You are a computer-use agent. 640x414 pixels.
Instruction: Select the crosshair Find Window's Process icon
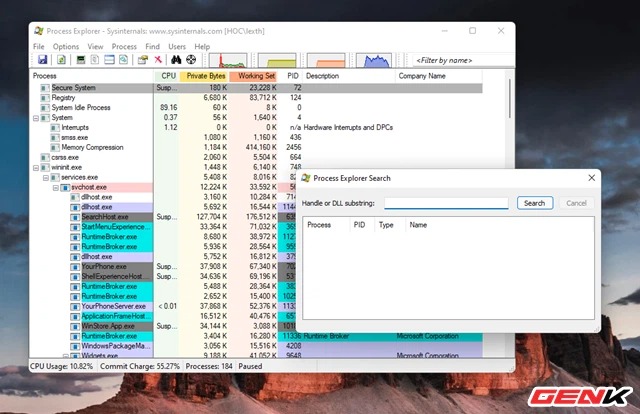192,60
